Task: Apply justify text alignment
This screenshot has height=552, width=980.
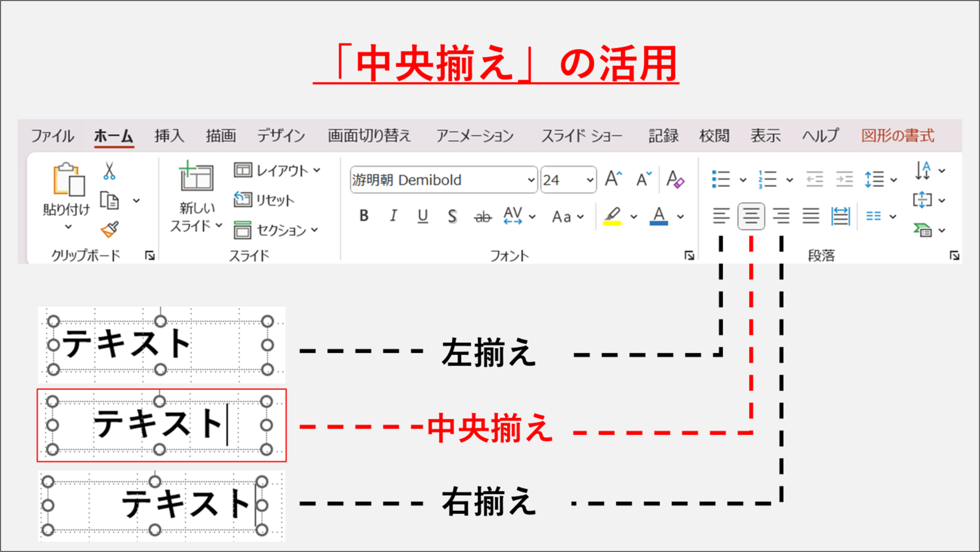Action: click(x=811, y=216)
